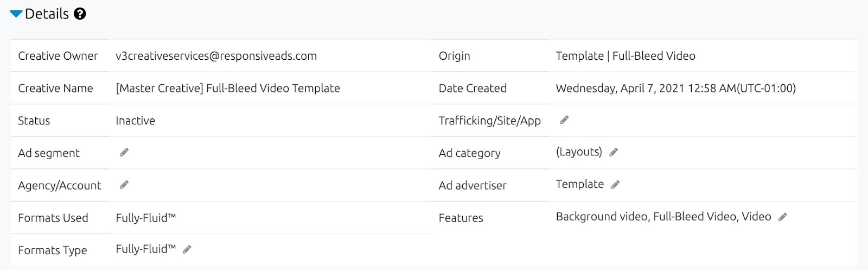Viewport: 868px width, 270px height.
Task: Click the (Layouts) ad category value
Action: click(x=579, y=152)
